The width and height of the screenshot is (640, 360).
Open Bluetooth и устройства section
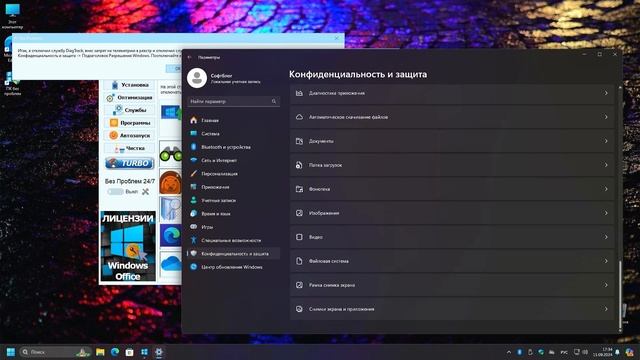(233, 147)
